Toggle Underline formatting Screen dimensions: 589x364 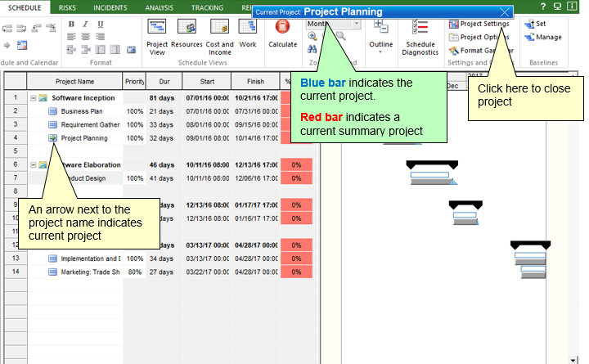pos(100,24)
